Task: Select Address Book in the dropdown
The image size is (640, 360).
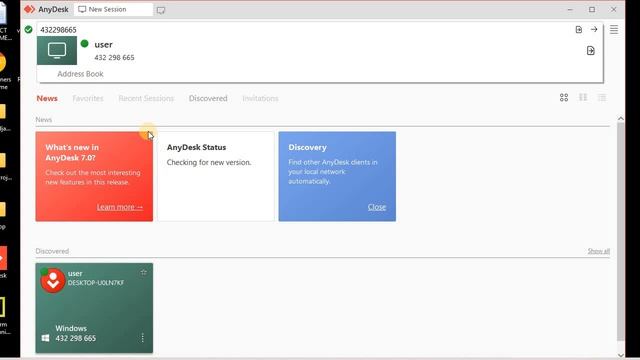Action: [80, 74]
